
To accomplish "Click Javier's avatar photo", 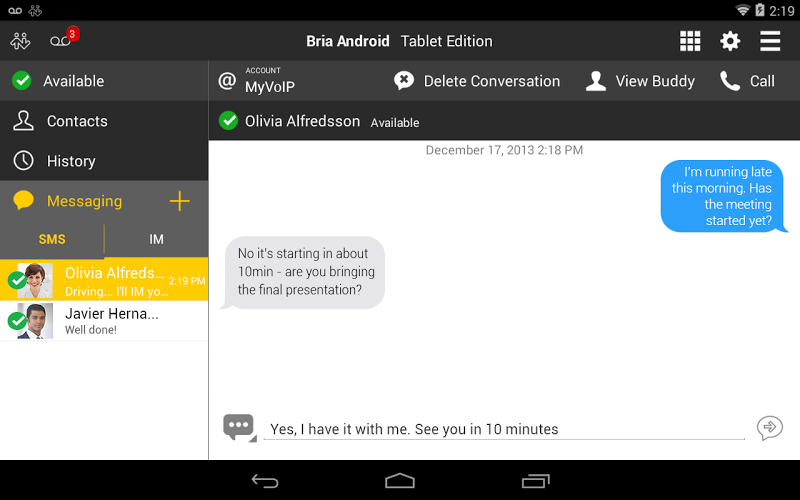I will click(x=35, y=321).
